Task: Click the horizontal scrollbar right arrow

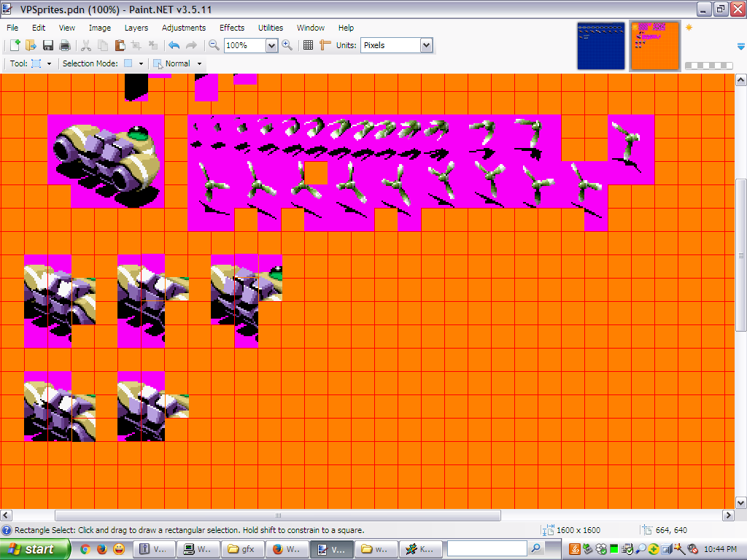Action: click(729, 516)
